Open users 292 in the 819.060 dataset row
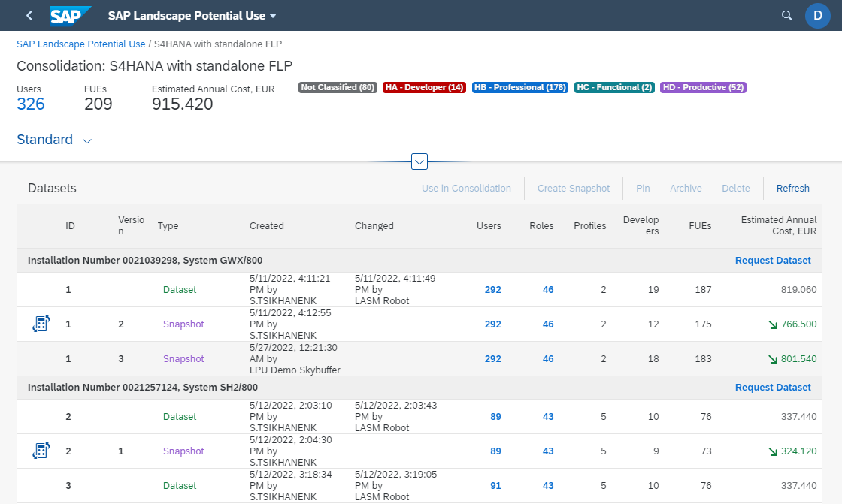The height and width of the screenshot is (504, 842). [x=493, y=290]
